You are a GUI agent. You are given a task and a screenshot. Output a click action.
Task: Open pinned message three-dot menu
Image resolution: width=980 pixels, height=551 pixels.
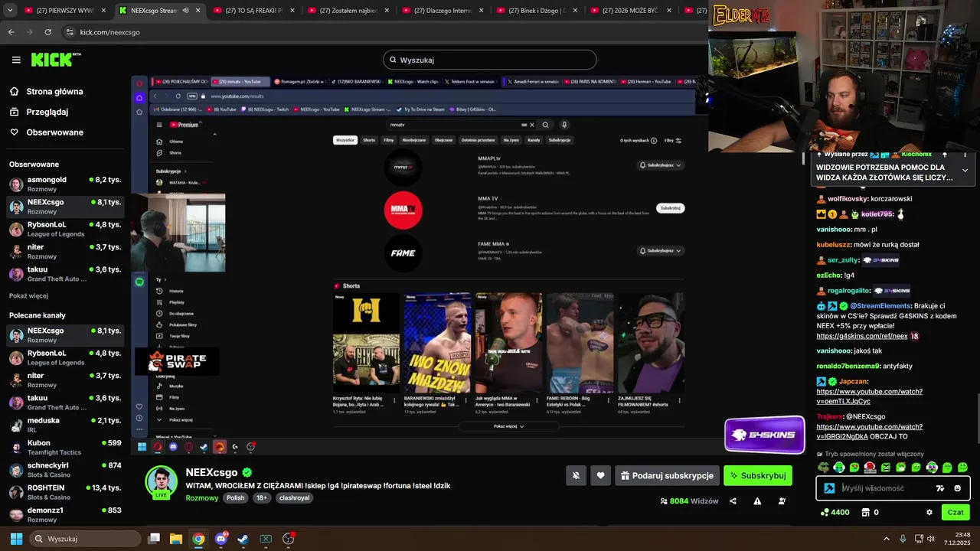pyautogui.click(x=965, y=154)
